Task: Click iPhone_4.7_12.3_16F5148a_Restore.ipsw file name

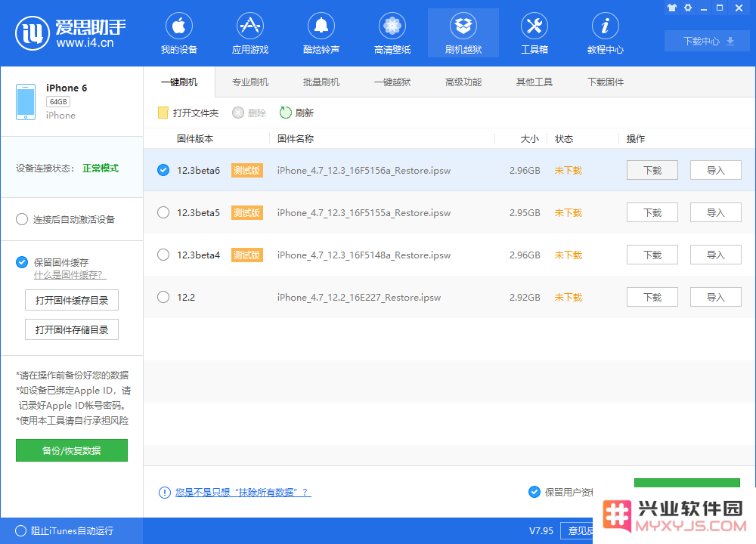Action: coord(364,255)
